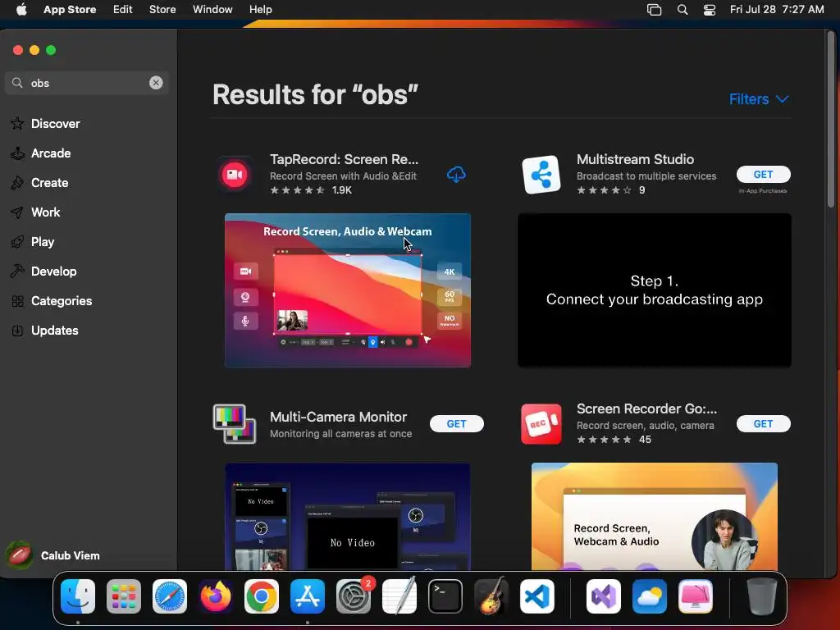The width and height of the screenshot is (840, 630).
Task: Open the Screen Recorder Go app icon
Action: 541,424
